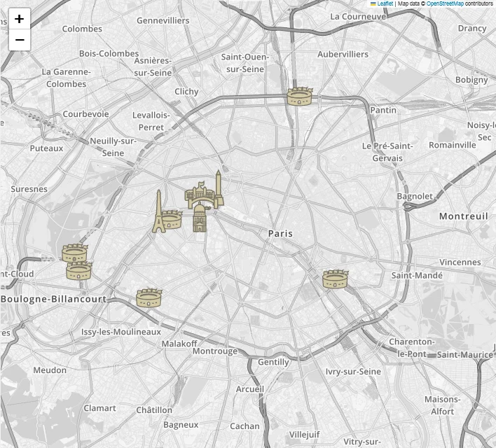Click the palace with flag marker
This screenshot has width=496, height=448.
tap(198, 195)
